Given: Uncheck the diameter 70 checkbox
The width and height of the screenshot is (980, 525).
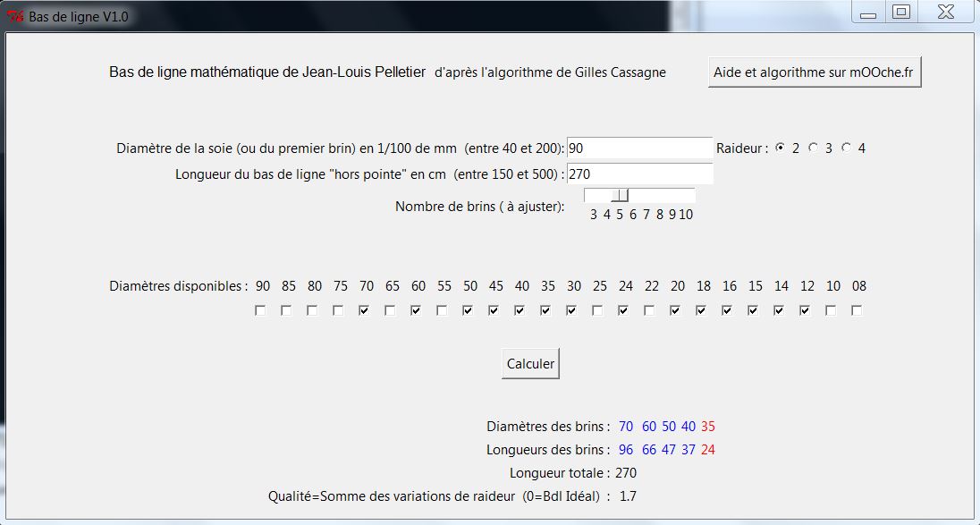Looking at the screenshot, I should tap(365, 310).
